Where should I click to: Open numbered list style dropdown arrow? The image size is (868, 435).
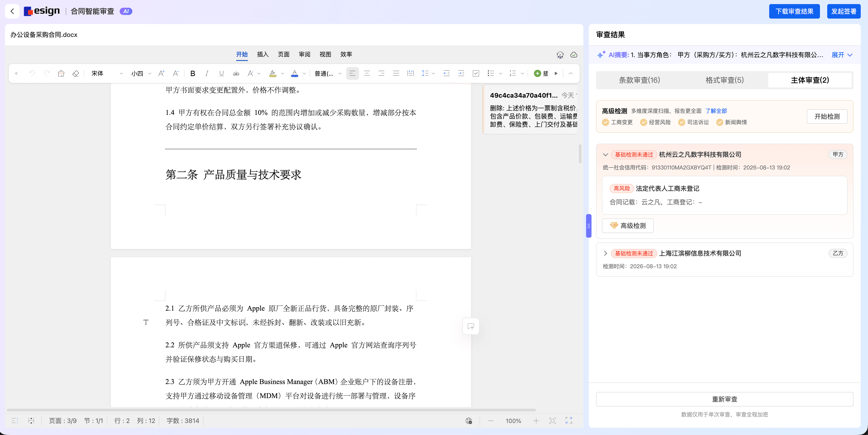click(x=522, y=73)
